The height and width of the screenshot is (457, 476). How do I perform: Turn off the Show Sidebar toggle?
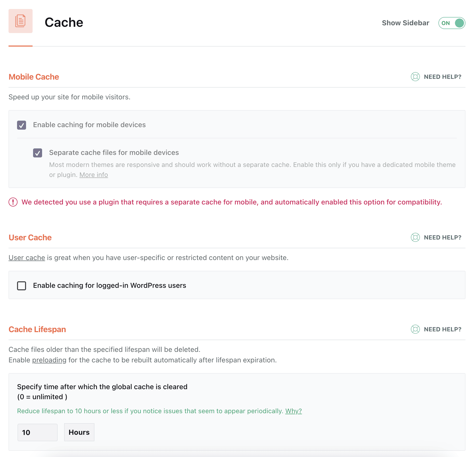click(x=452, y=23)
